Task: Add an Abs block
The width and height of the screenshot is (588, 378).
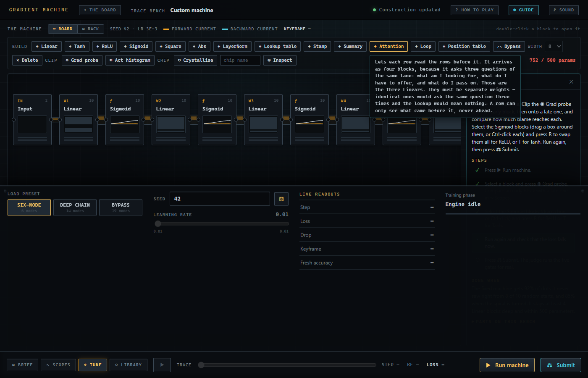Action: click(x=199, y=47)
